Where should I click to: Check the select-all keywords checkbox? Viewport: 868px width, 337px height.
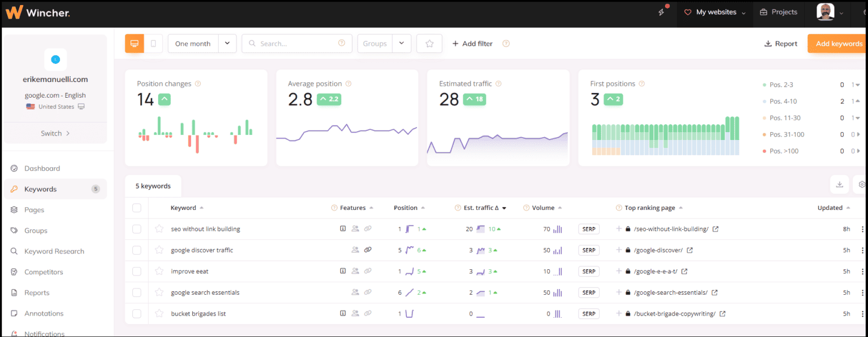pyautogui.click(x=137, y=208)
